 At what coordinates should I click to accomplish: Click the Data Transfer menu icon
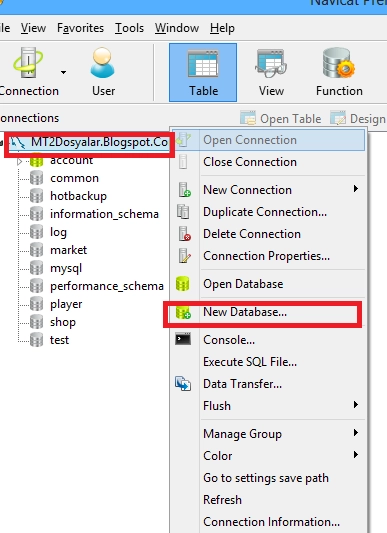pyautogui.click(x=183, y=384)
